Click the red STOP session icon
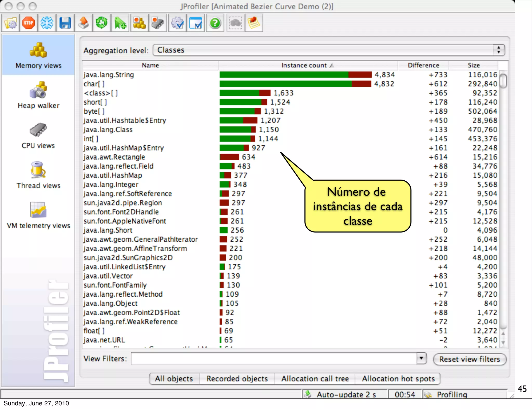Viewport: 532px width, 409px height. pos(28,23)
